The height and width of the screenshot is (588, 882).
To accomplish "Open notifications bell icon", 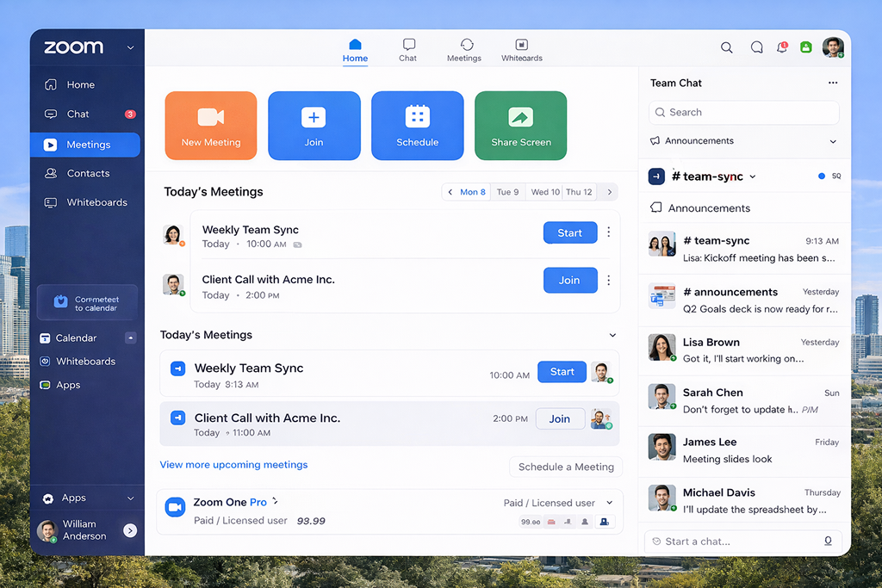I will pos(782,48).
